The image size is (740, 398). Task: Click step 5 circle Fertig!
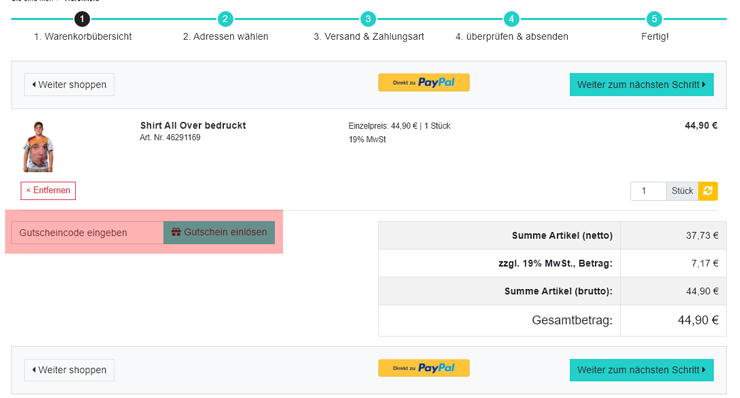tap(654, 19)
